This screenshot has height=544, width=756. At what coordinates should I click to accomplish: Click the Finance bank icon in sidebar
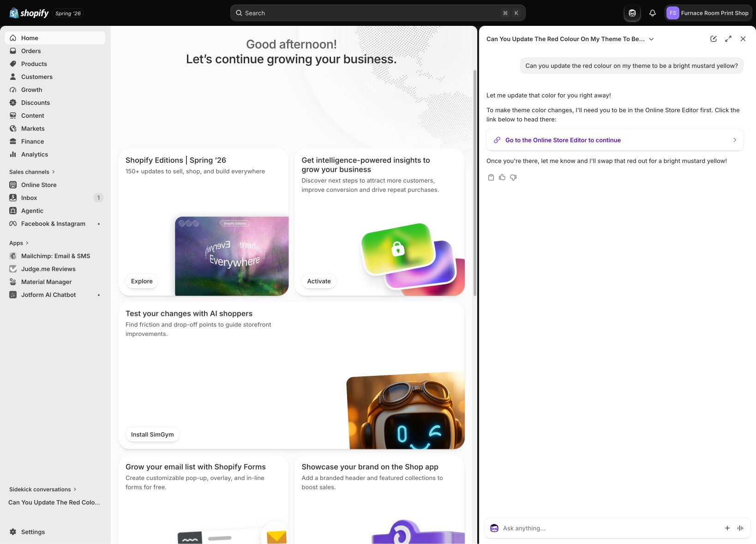13,141
